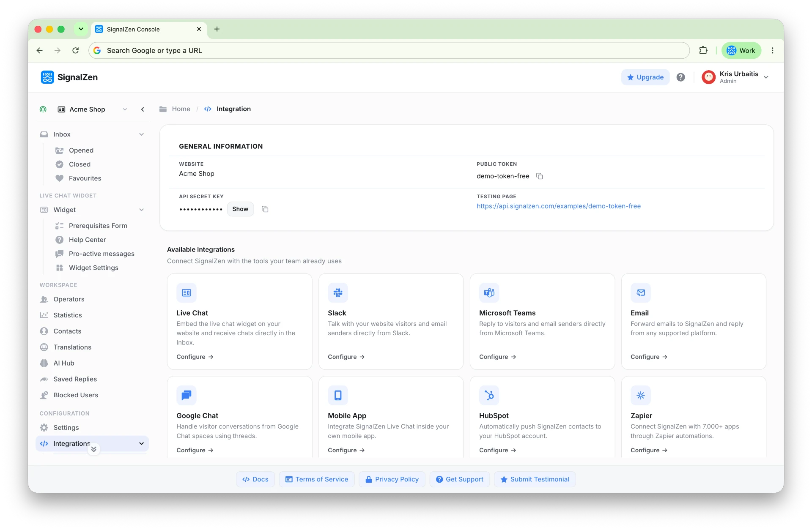The width and height of the screenshot is (812, 530).
Task: Collapse the sidebar with left chevron
Action: pos(143,109)
